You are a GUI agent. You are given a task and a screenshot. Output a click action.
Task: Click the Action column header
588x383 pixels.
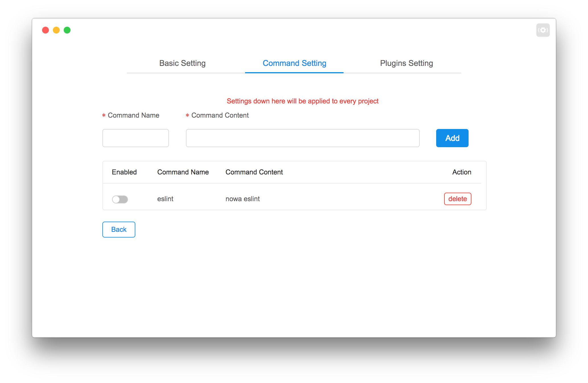(461, 172)
